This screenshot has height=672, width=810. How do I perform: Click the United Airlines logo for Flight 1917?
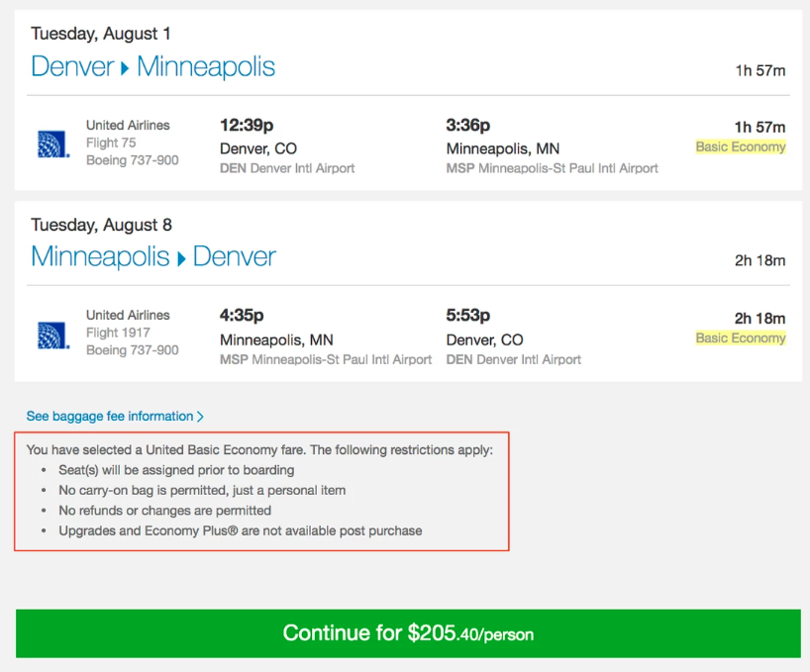[x=51, y=334]
